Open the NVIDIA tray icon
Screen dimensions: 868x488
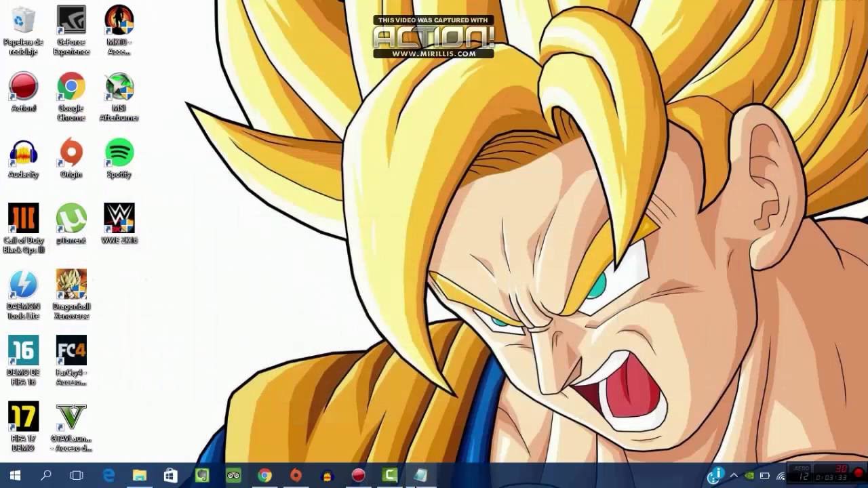click(749, 476)
